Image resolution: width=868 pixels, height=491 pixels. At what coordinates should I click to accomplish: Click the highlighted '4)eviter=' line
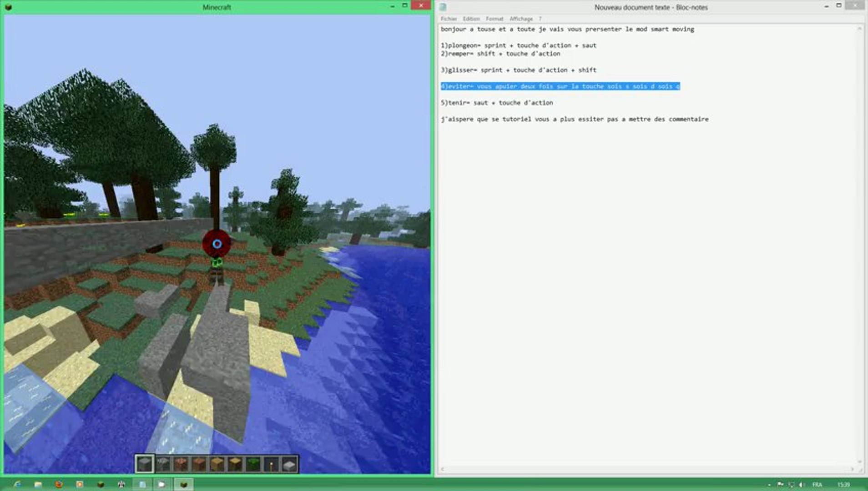point(560,86)
